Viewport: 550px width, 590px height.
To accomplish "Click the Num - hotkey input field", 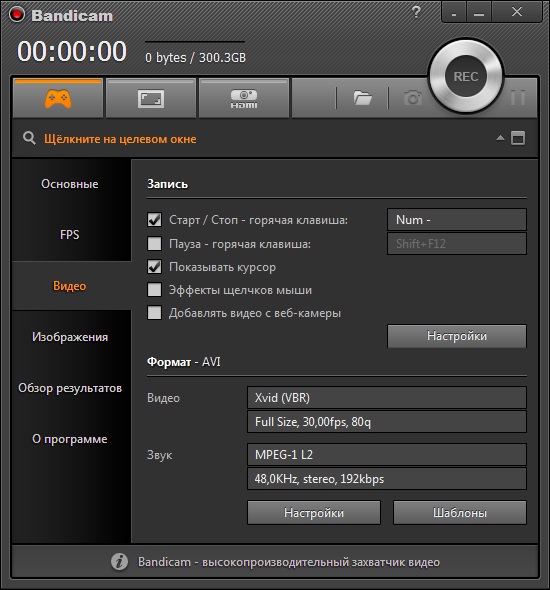I will point(457,220).
